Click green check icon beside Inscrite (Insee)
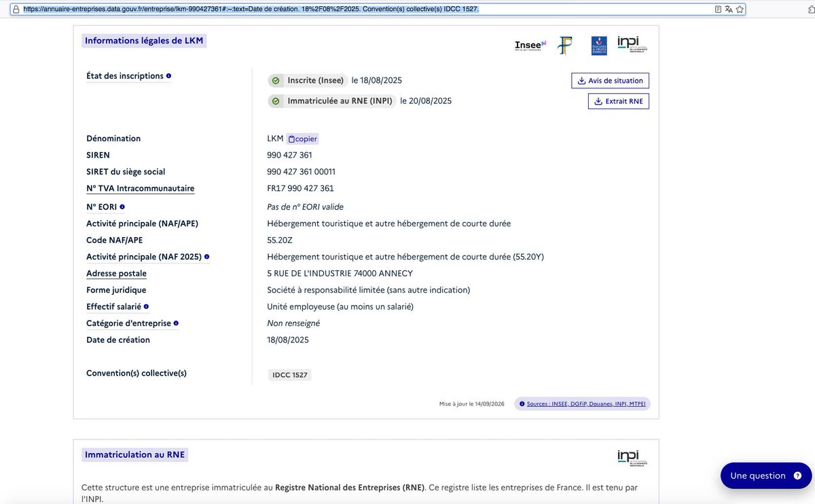 click(276, 81)
